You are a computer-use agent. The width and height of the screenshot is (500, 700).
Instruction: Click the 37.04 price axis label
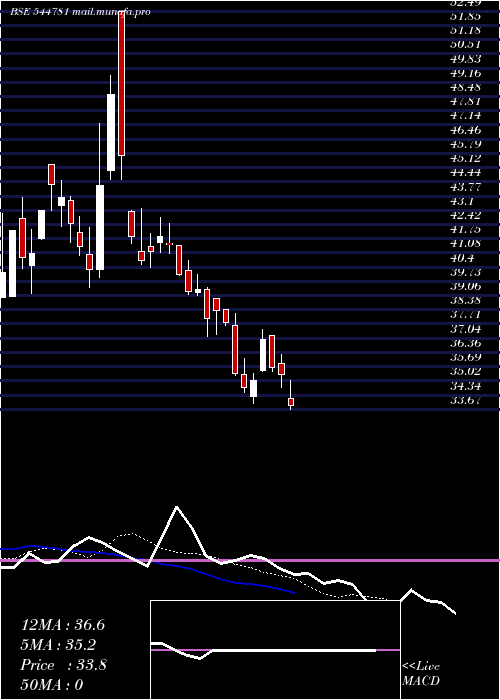(466, 329)
